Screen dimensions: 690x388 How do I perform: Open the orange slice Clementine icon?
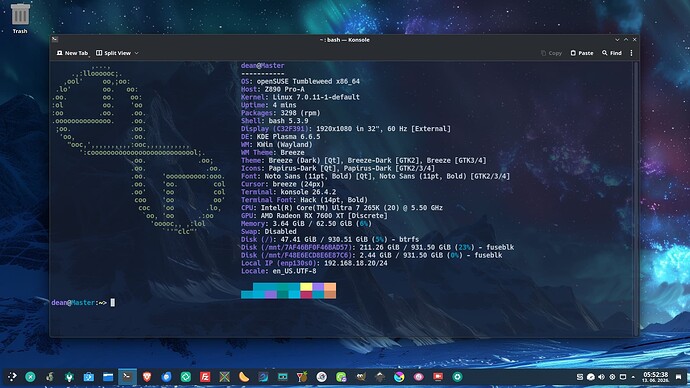(x=244, y=377)
